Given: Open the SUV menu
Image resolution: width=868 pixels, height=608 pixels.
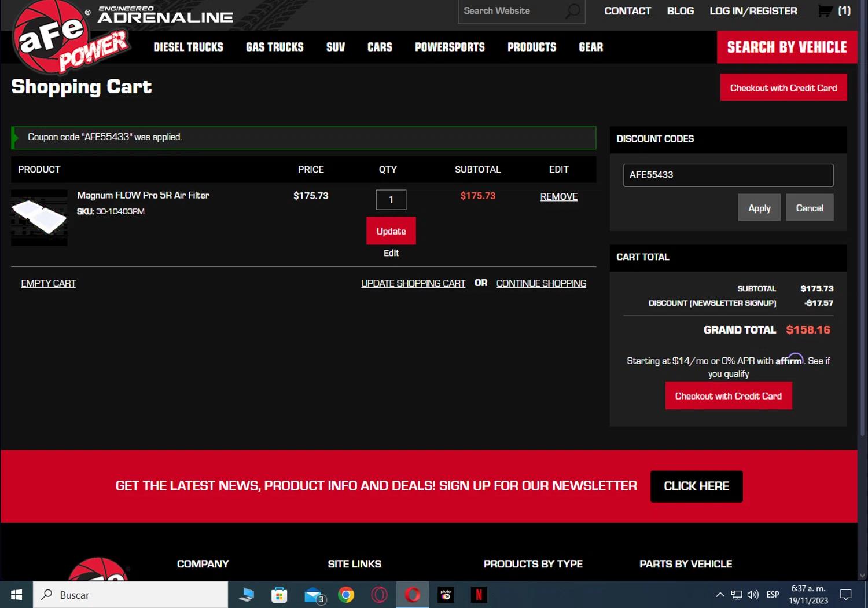Looking at the screenshot, I should tap(336, 47).
